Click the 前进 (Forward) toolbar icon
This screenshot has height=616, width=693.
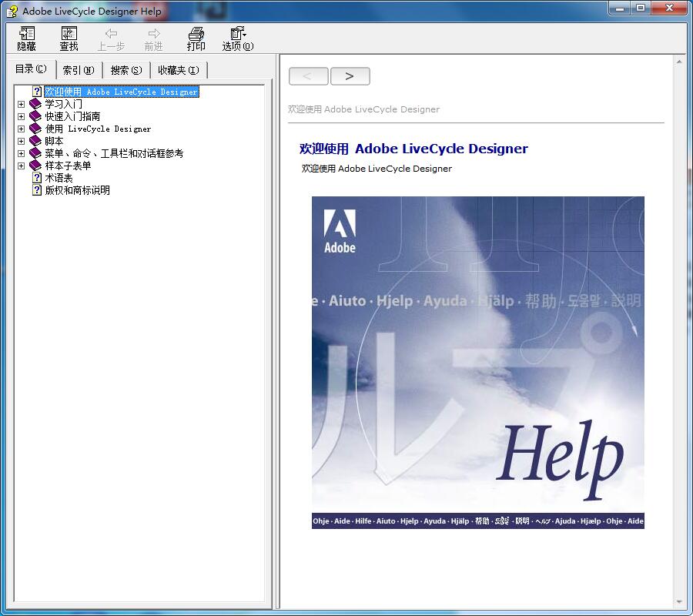[x=152, y=37]
